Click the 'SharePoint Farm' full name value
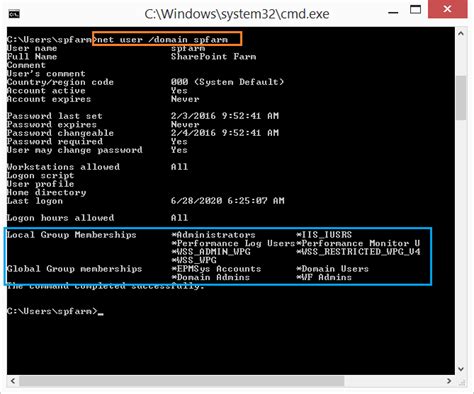474x394 pixels. [x=213, y=57]
